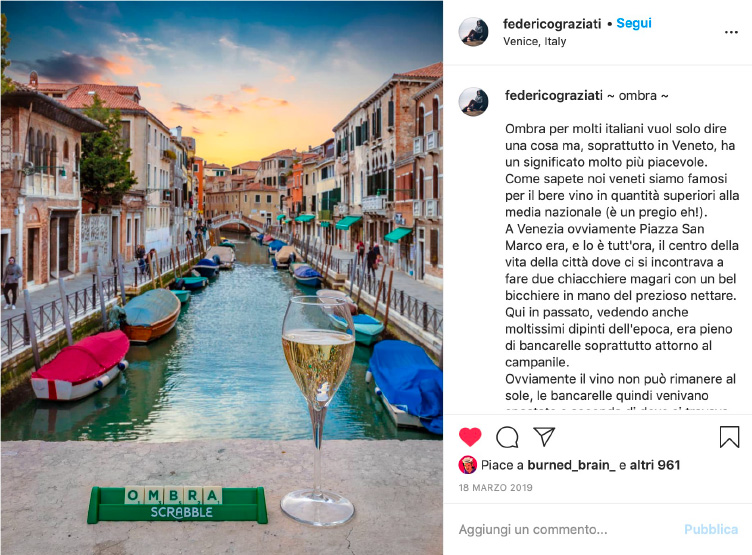Screen dimensions: 752x555
Task: Open the 18 MARZO 2019 timestamp
Action: point(495,487)
